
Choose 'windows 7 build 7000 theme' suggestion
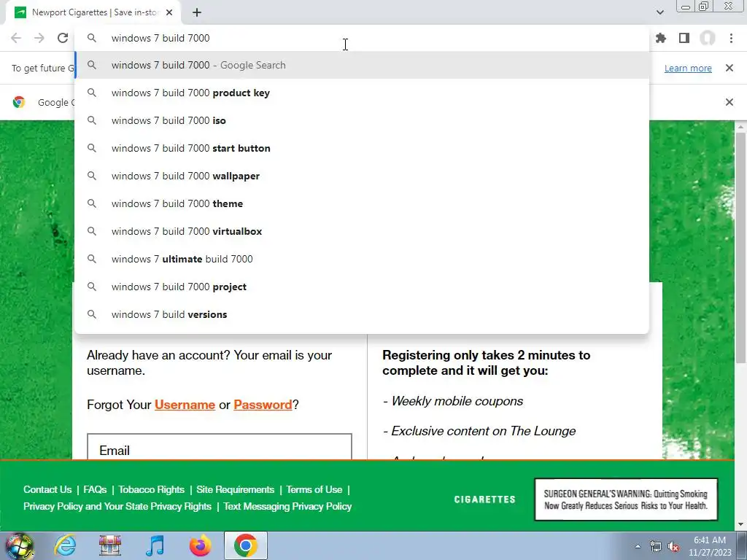[x=362, y=203]
